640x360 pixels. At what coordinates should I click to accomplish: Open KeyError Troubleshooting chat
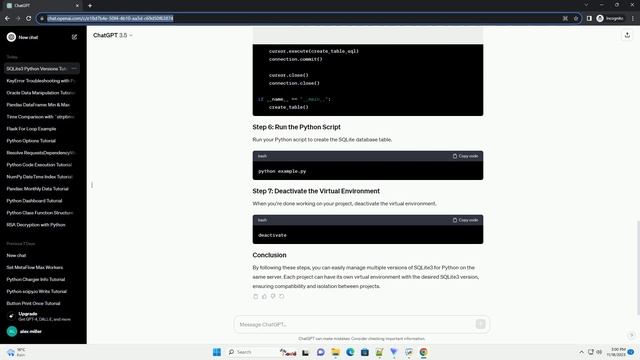[x=42, y=81]
